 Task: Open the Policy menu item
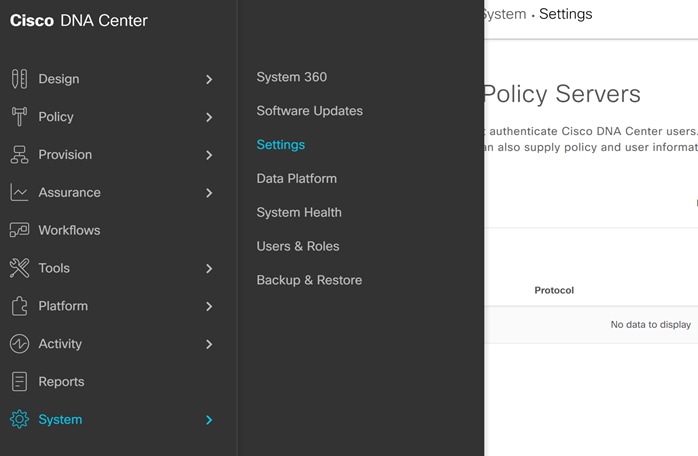(x=56, y=117)
